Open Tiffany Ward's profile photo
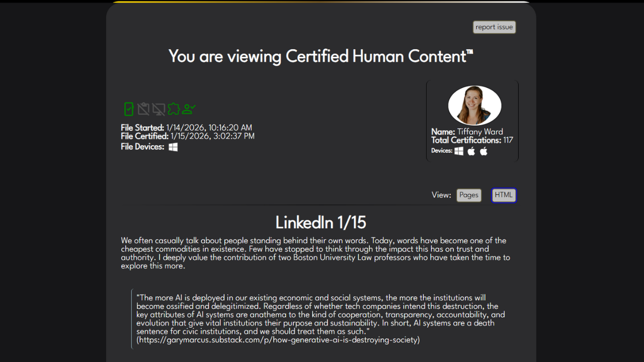 point(474,105)
